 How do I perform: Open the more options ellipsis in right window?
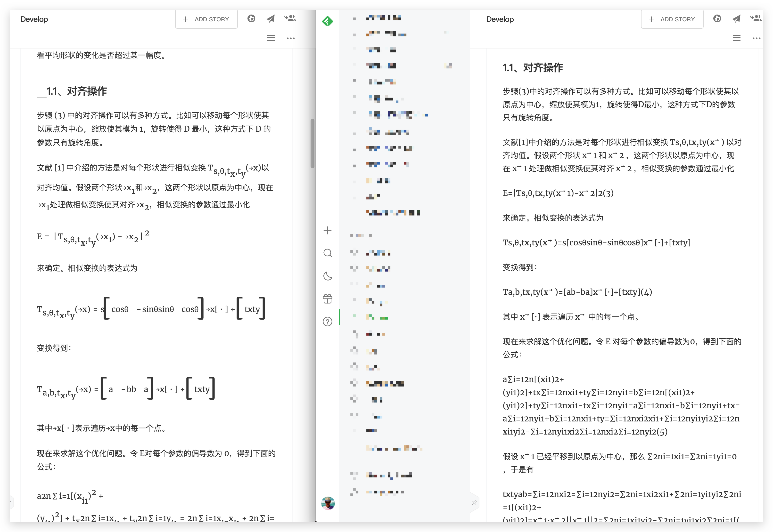[756, 38]
